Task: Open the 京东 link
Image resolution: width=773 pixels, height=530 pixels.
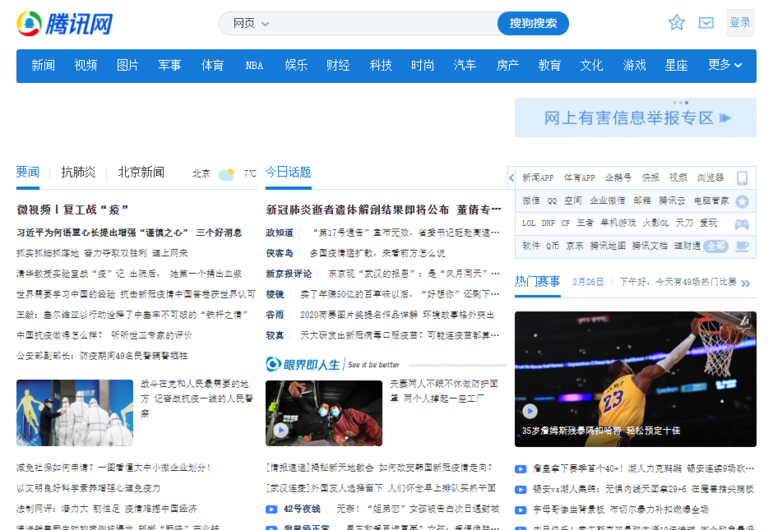Action: click(x=574, y=246)
